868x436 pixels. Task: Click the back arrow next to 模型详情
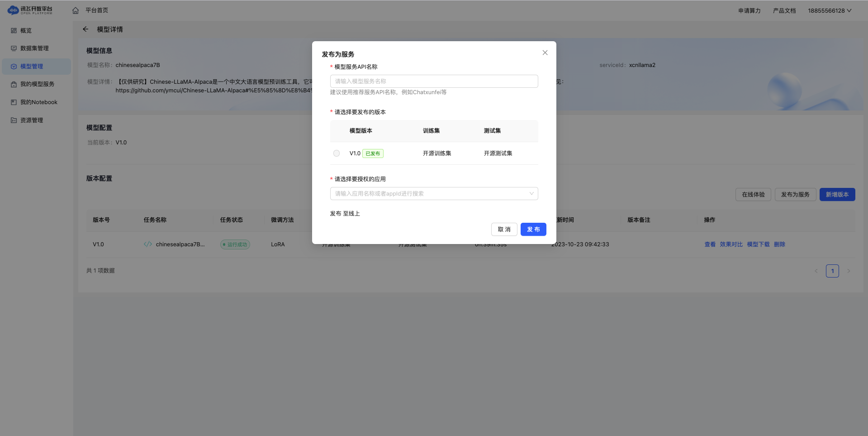pyautogui.click(x=85, y=29)
